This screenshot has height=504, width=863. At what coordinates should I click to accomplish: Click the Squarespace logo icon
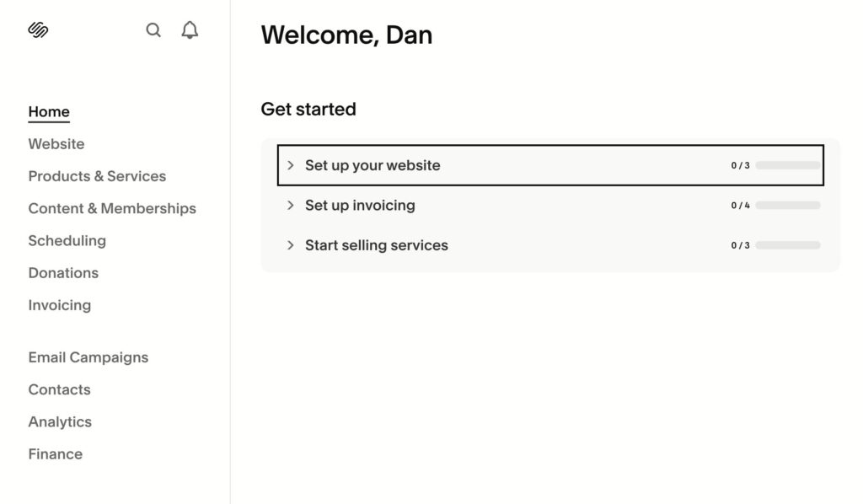(x=38, y=29)
